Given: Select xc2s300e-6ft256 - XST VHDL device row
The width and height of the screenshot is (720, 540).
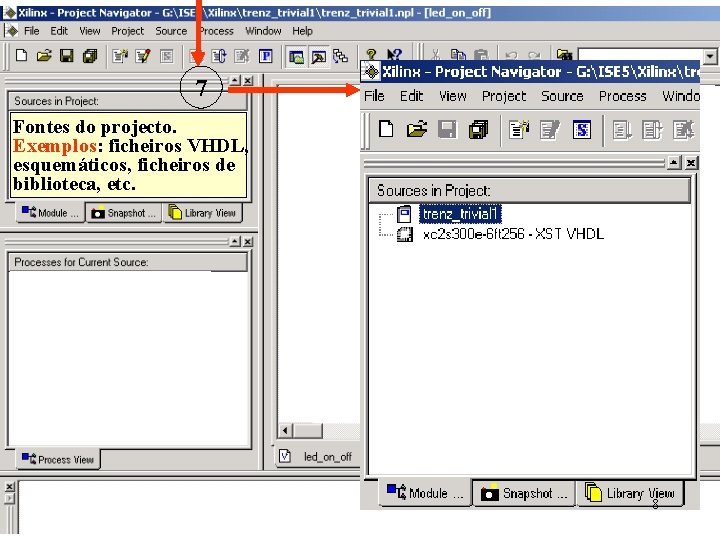Looking at the screenshot, I should click(x=513, y=234).
